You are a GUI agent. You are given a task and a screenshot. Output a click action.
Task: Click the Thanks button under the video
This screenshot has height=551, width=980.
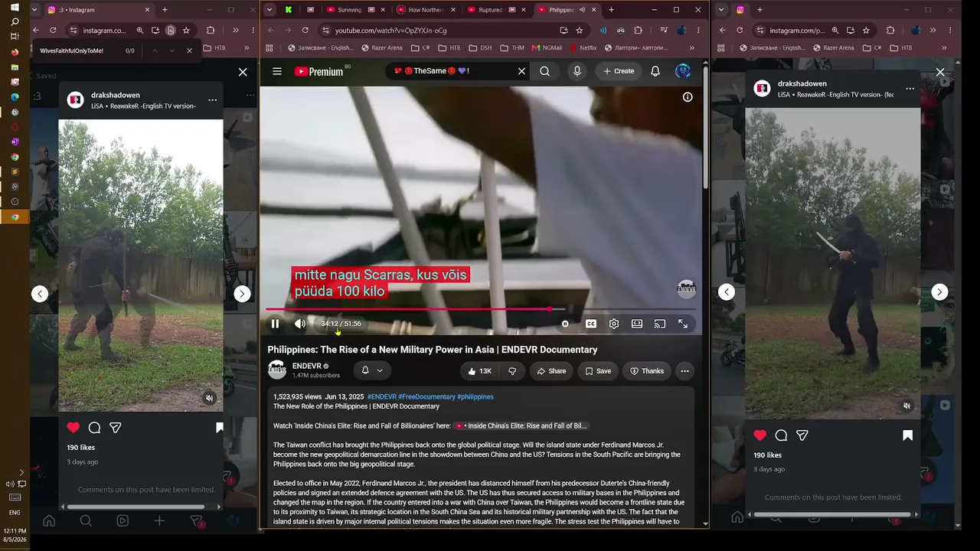click(x=647, y=371)
